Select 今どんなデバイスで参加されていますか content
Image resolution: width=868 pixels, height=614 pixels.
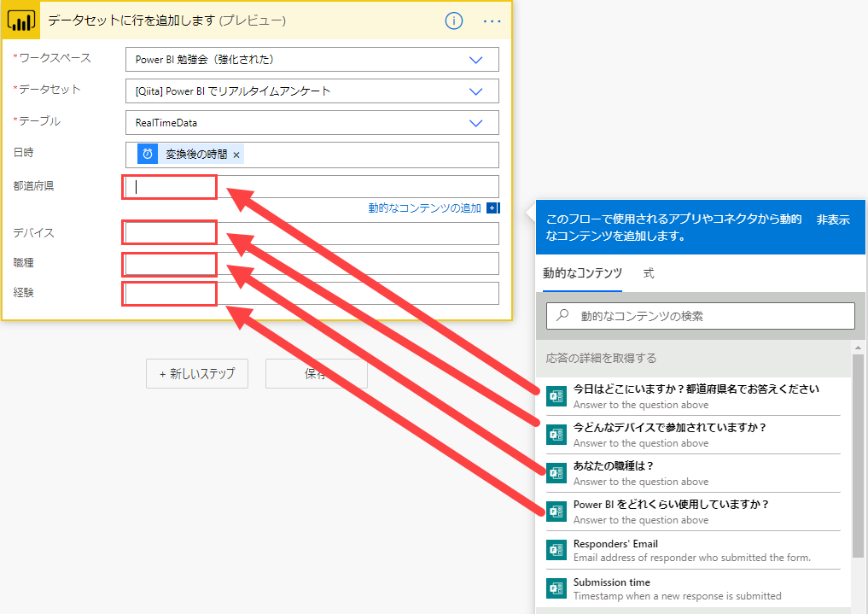coord(693,435)
